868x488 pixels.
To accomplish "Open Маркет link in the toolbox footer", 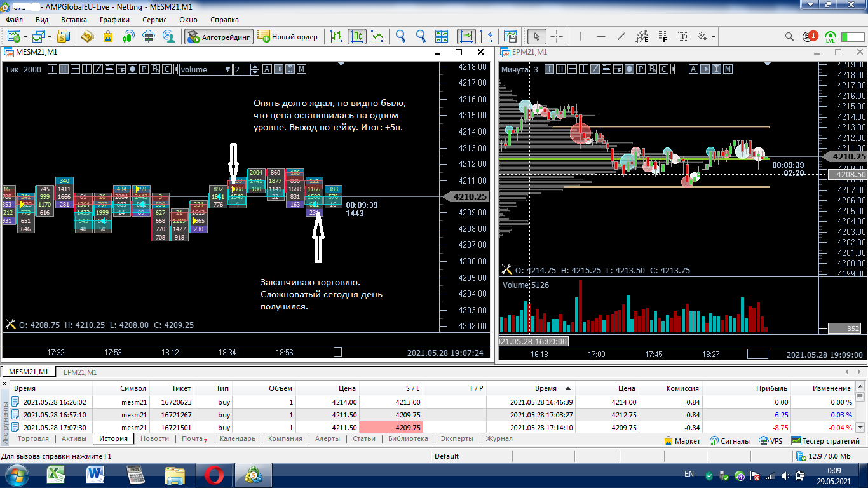I will pyautogui.click(x=682, y=440).
